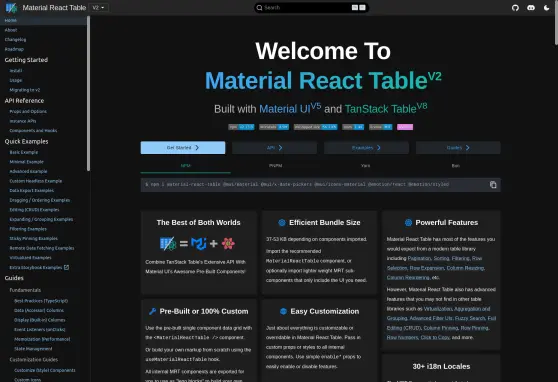Open the Usage page in sidebar

pos(16,80)
